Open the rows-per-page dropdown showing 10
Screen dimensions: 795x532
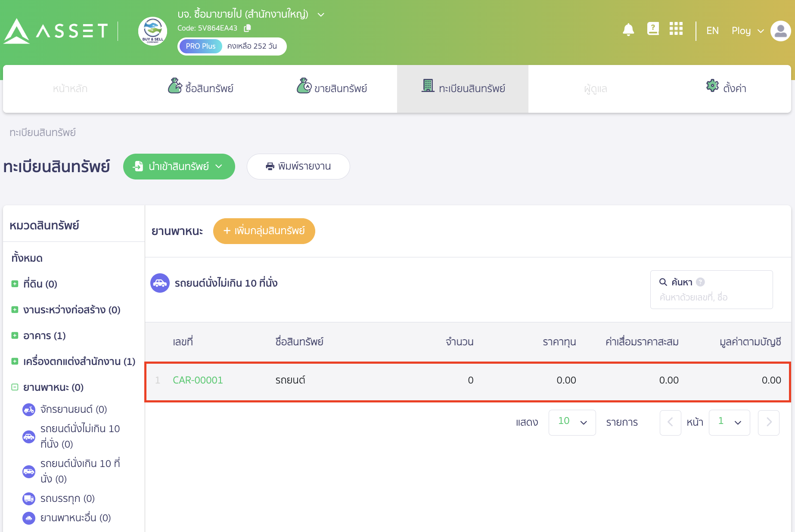pos(572,422)
